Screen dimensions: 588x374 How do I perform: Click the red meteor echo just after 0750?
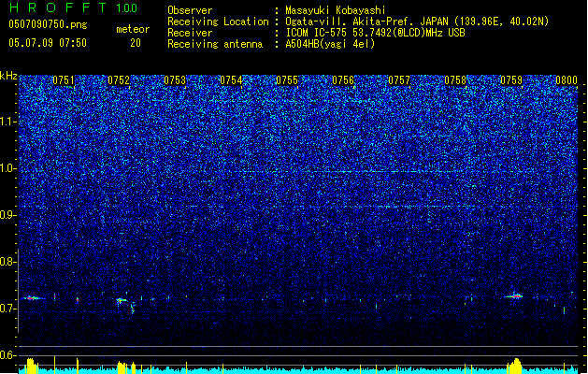[33, 298]
